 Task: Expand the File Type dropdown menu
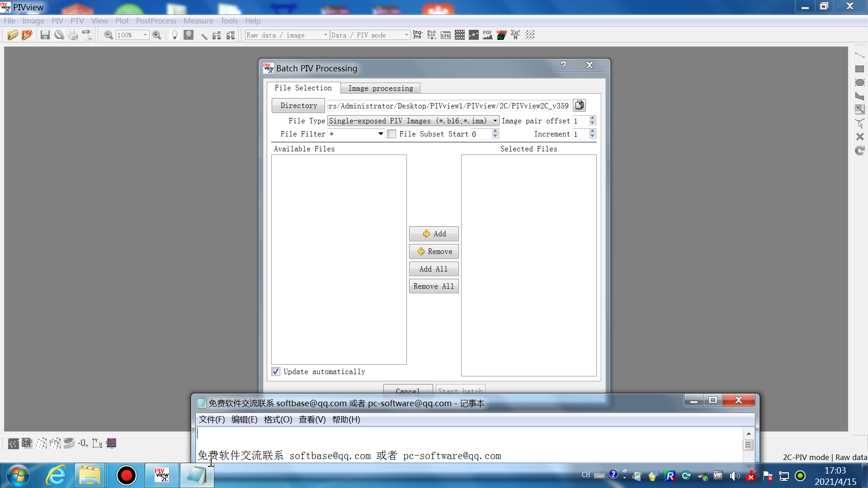[495, 121]
